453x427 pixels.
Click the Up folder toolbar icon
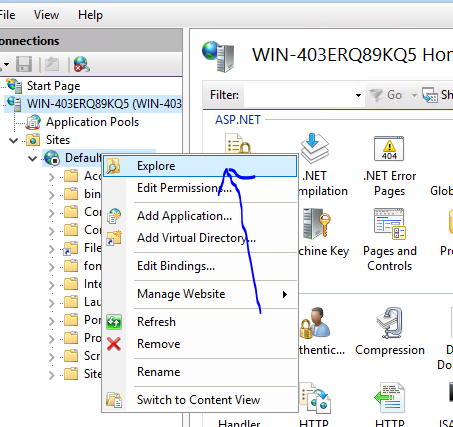[x=52, y=64]
